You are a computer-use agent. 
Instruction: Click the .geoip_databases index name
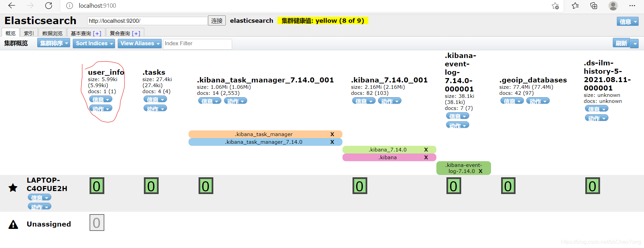[533, 80]
